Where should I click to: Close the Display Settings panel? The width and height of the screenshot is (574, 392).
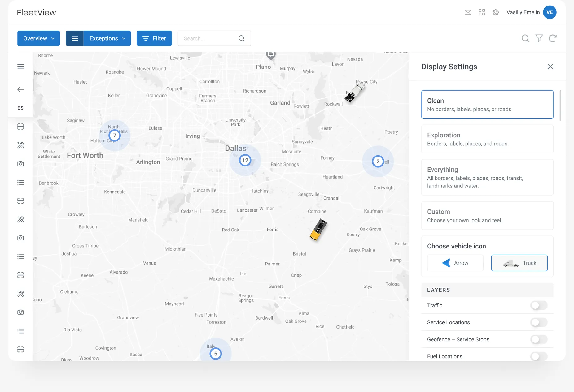(x=550, y=67)
